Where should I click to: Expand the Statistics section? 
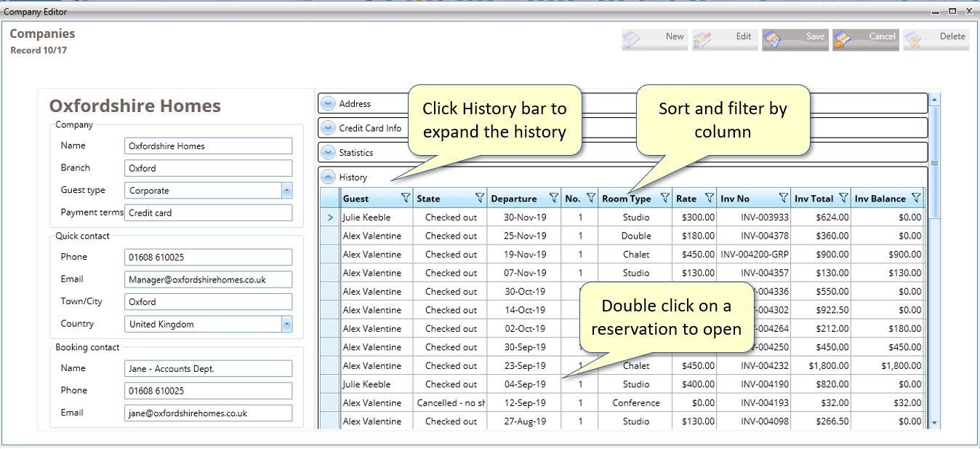coord(328,153)
